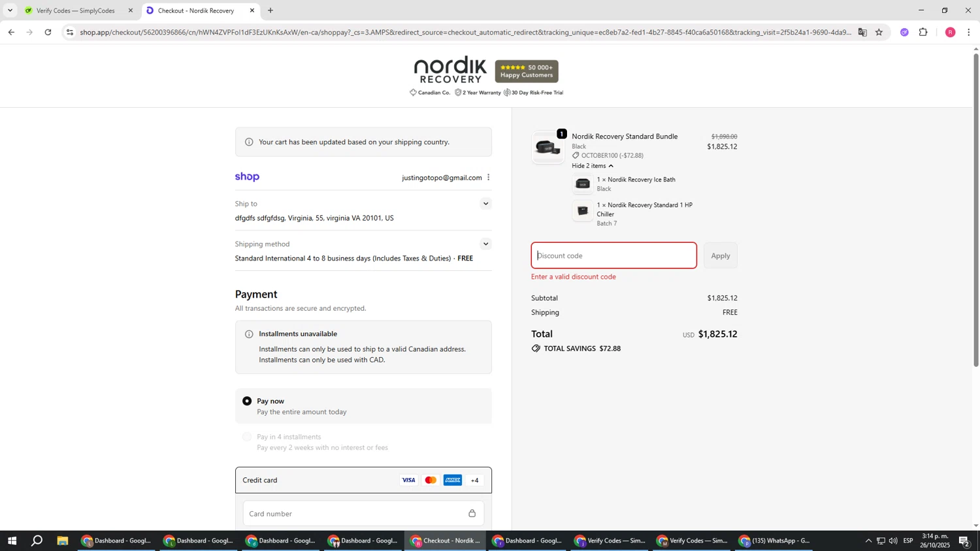
Task: Select the Pay now radio button
Action: coord(247,401)
